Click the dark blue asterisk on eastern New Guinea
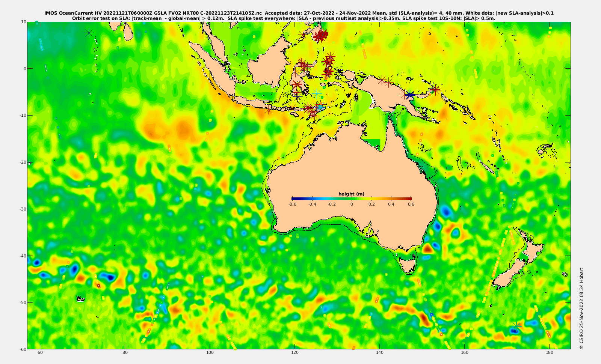601x364 pixels. (x=410, y=95)
